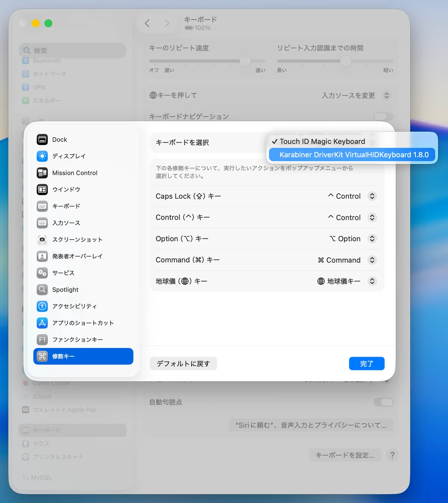Click Game Center in the background sidebar
The height and width of the screenshot is (503, 448).
52,383
